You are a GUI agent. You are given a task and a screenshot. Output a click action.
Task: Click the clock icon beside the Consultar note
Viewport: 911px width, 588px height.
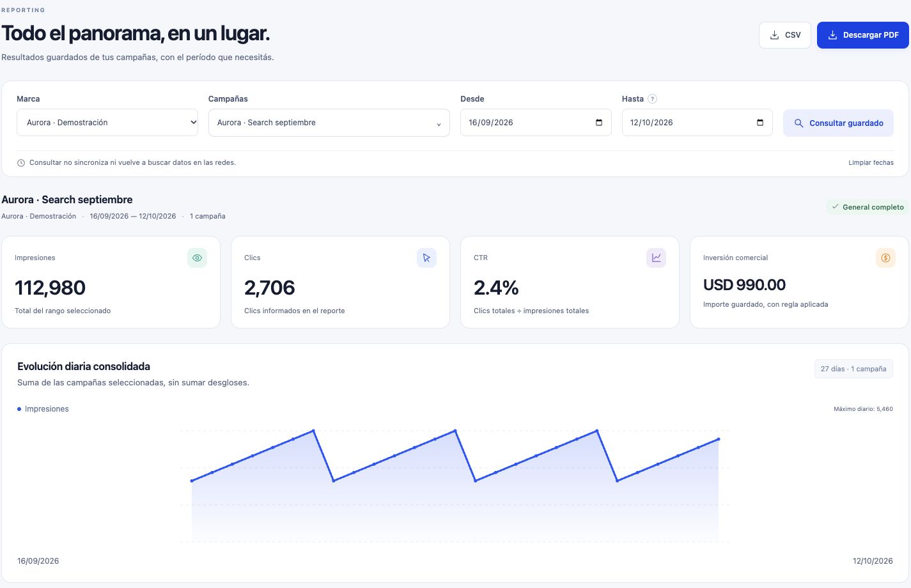point(21,163)
